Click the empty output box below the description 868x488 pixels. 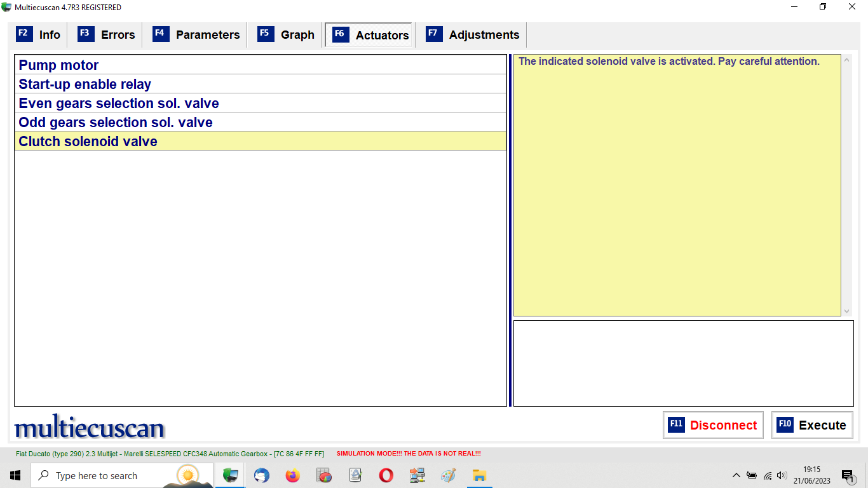pyautogui.click(x=684, y=363)
